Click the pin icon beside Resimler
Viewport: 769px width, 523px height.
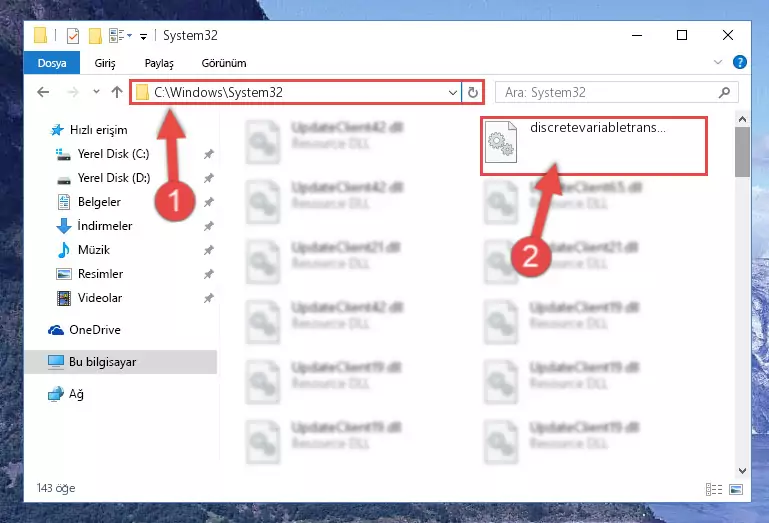click(x=209, y=274)
